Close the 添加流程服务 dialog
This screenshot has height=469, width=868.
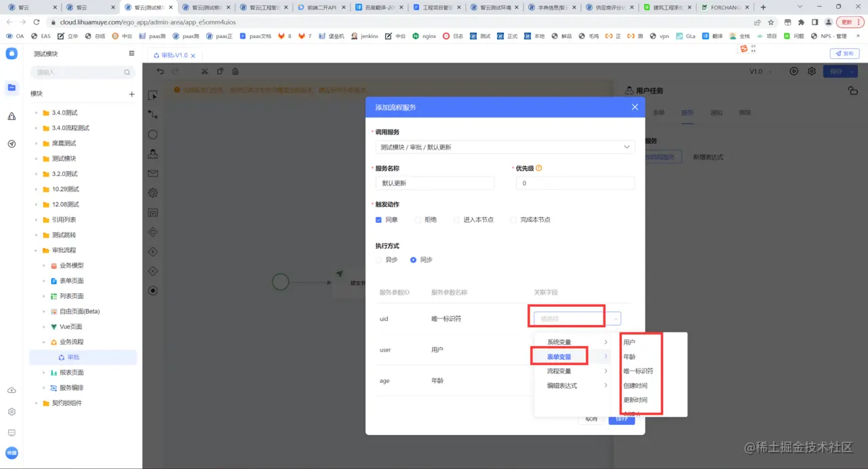[x=635, y=107]
